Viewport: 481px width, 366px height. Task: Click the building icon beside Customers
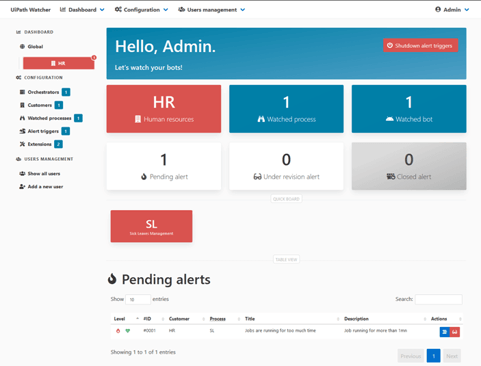[x=22, y=105]
